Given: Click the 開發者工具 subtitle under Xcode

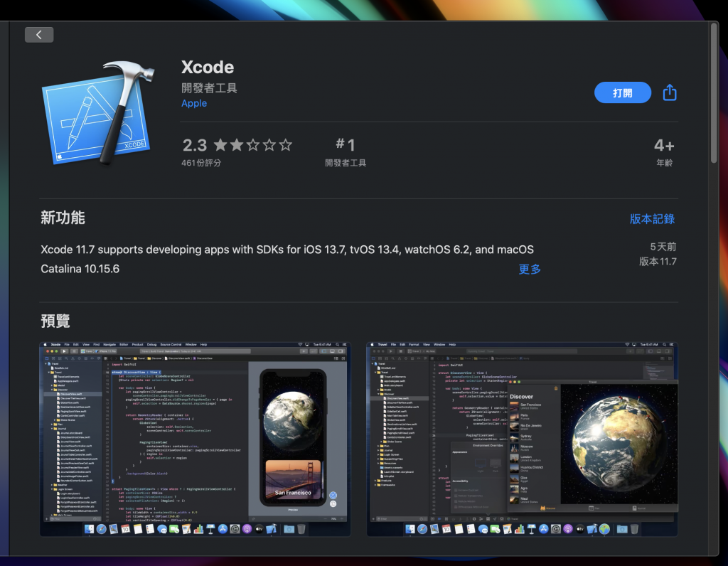Looking at the screenshot, I should click(x=209, y=88).
